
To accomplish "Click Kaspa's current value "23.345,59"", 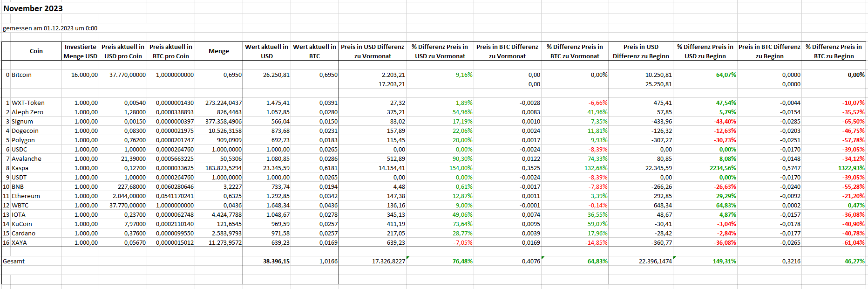I will point(276,168).
